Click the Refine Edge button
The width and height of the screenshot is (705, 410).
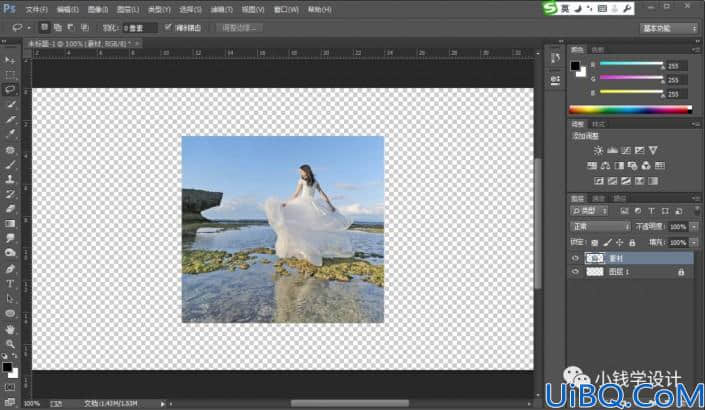[x=240, y=28]
